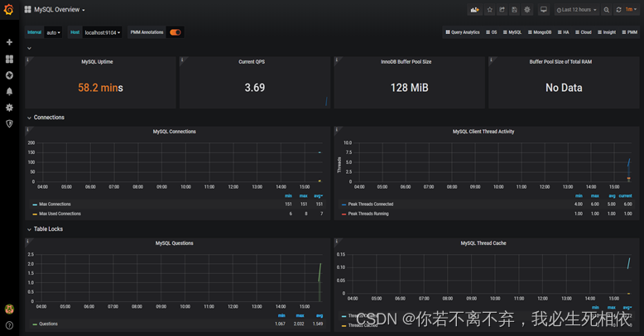
Task: Refresh the dashboard now
Action: click(x=618, y=9)
